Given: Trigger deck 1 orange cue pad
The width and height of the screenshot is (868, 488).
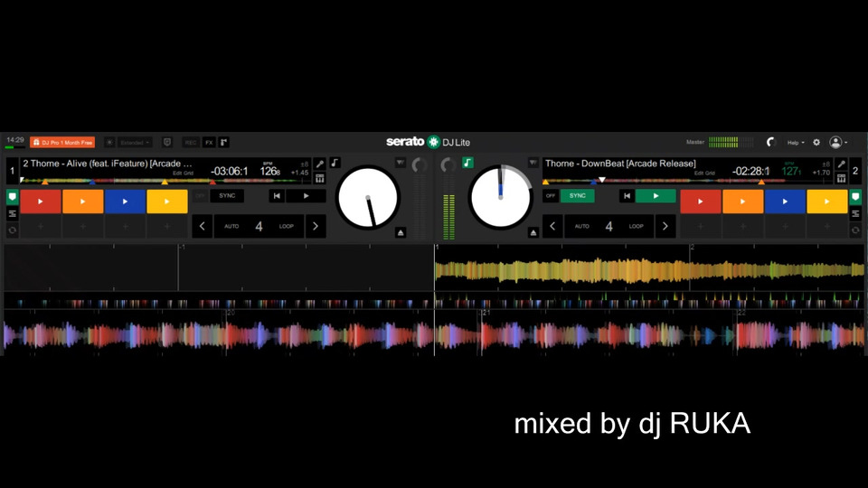Looking at the screenshot, I should 82,202.
